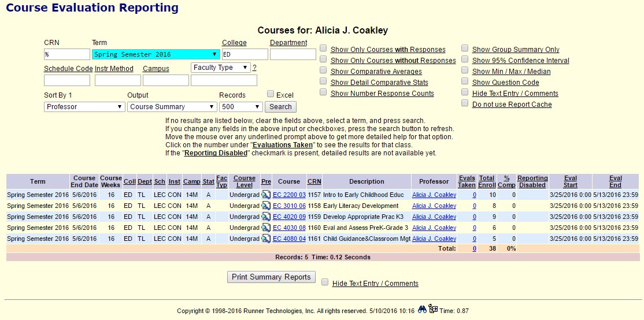Open the Term dropdown showing Spring Semester 2016
Viewport: 644px width, 320px height.
tap(156, 54)
